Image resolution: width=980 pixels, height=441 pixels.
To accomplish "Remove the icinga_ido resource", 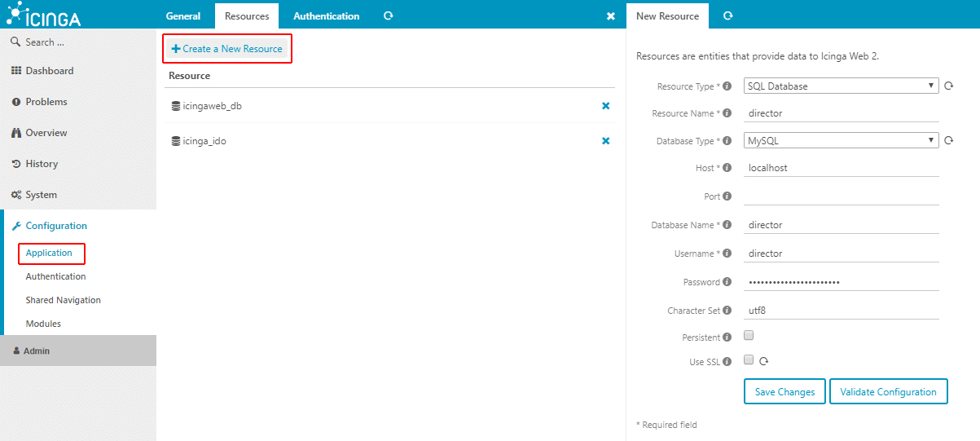I will tap(605, 141).
